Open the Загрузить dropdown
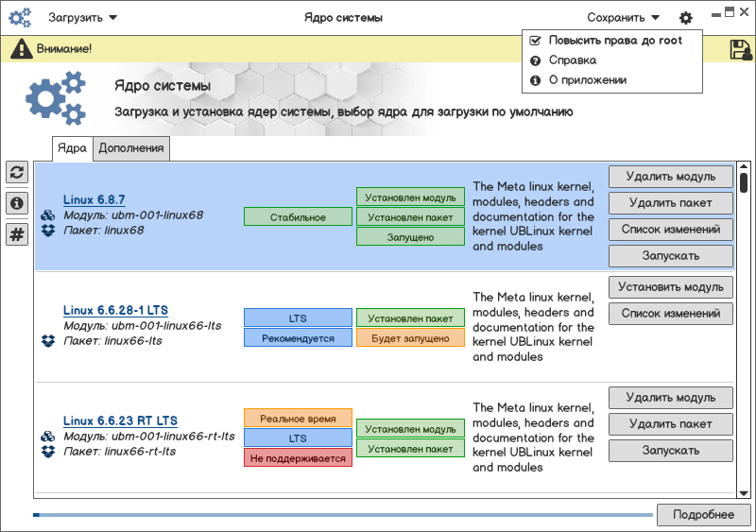Screen dimensions: 756x532 click(82, 18)
